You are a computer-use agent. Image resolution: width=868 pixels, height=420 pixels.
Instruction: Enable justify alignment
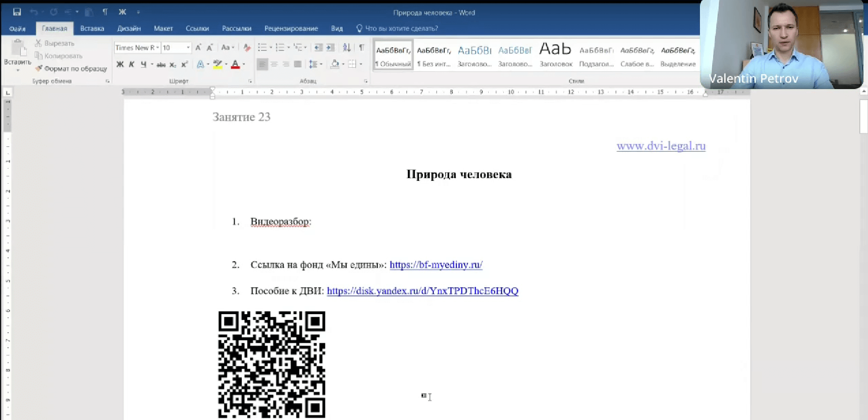(x=298, y=64)
